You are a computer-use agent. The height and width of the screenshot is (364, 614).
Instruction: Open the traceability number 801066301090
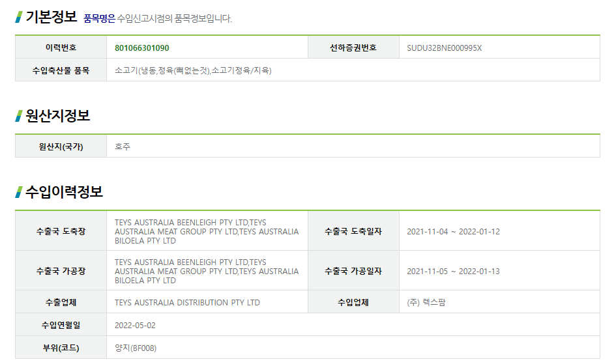coord(141,48)
